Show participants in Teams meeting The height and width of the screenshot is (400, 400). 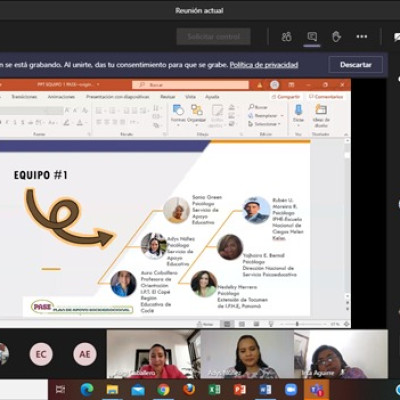point(286,37)
